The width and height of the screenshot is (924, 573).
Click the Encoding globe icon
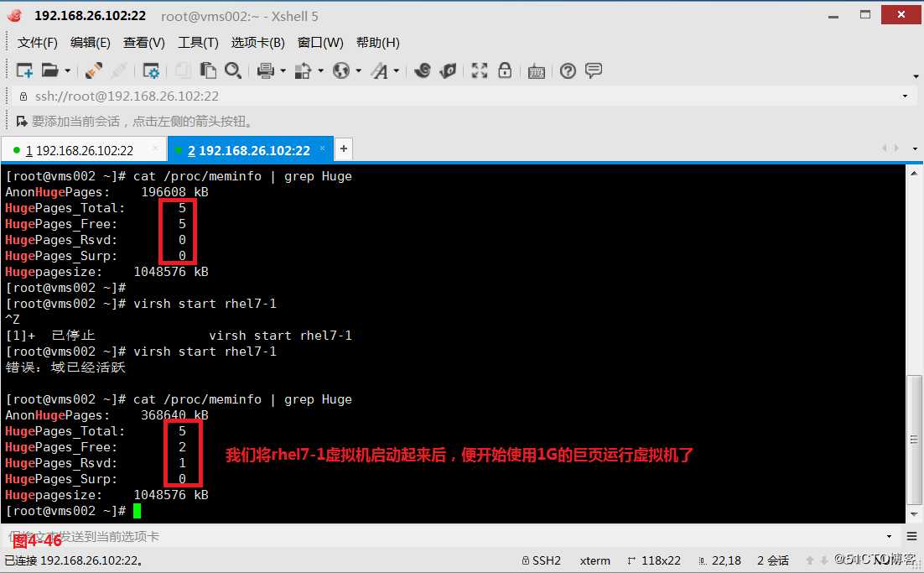coord(340,70)
